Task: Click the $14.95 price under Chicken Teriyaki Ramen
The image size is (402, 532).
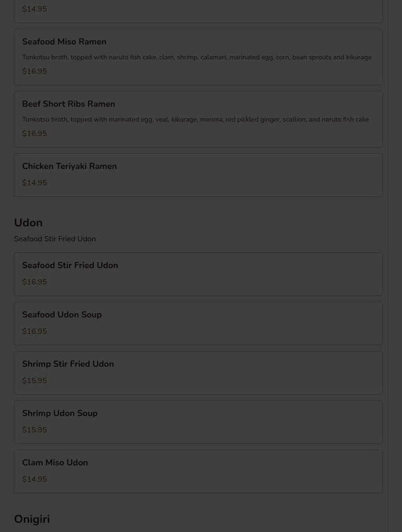Action: 34,182
